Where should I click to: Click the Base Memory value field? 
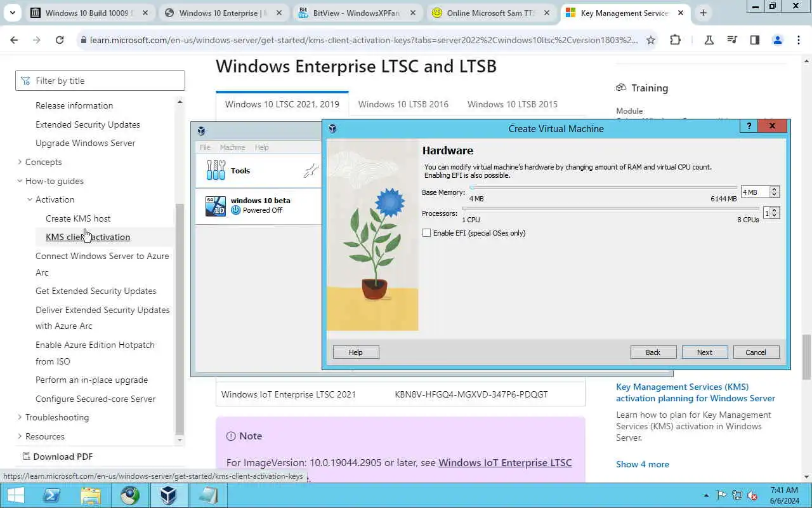[x=756, y=192]
